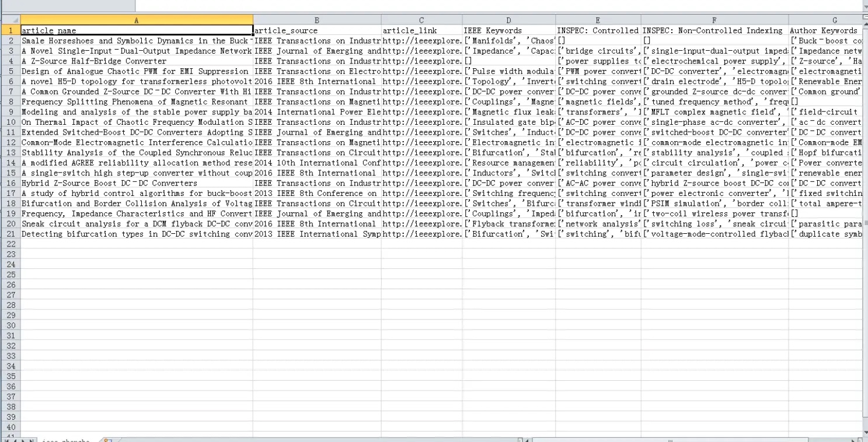
Task: Select 'Frequency, Impedance Characteristics and HF' cell
Action: (137, 214)
